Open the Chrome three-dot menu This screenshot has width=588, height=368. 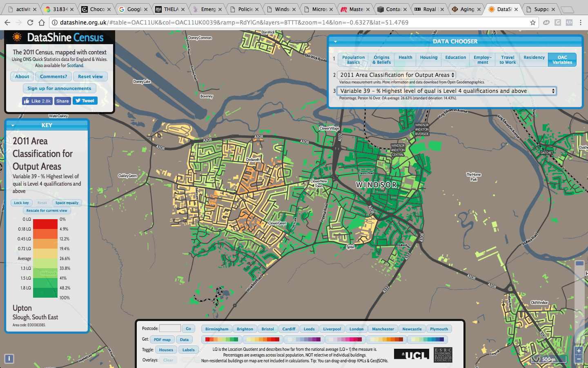[x=581, y=22]
